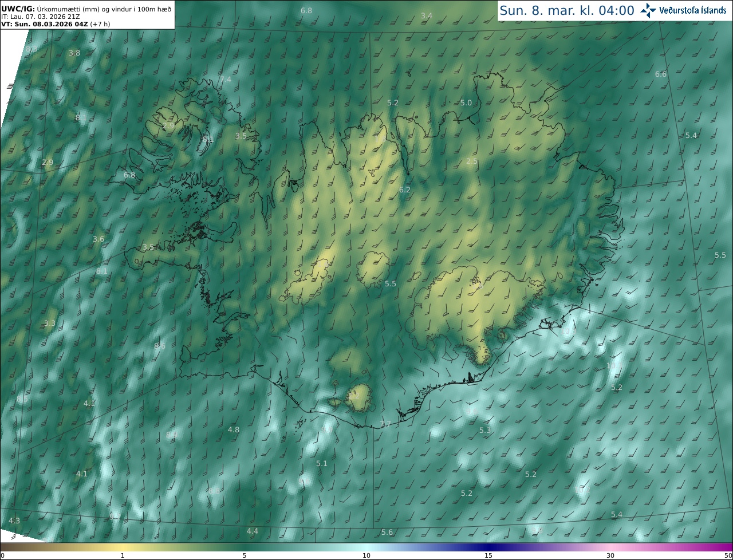The width and height of the screenshot is (733, 560).
Task: Click the map value '4.3'
Action: [14, 520]
